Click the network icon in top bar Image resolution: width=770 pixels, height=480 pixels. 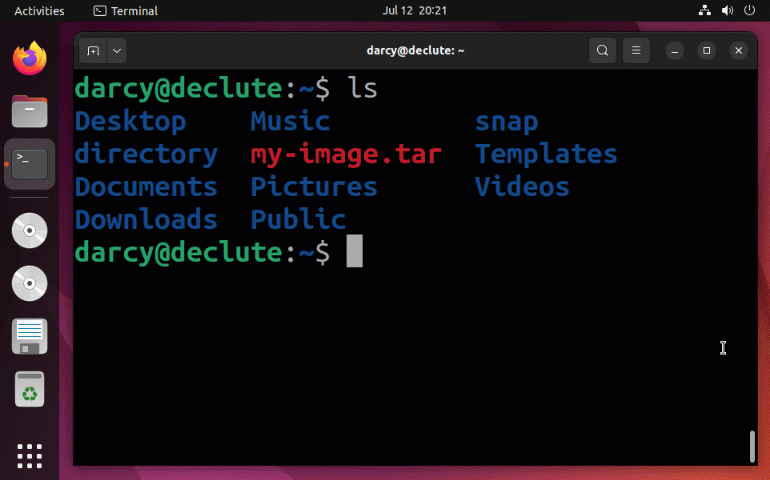(705, 11)
